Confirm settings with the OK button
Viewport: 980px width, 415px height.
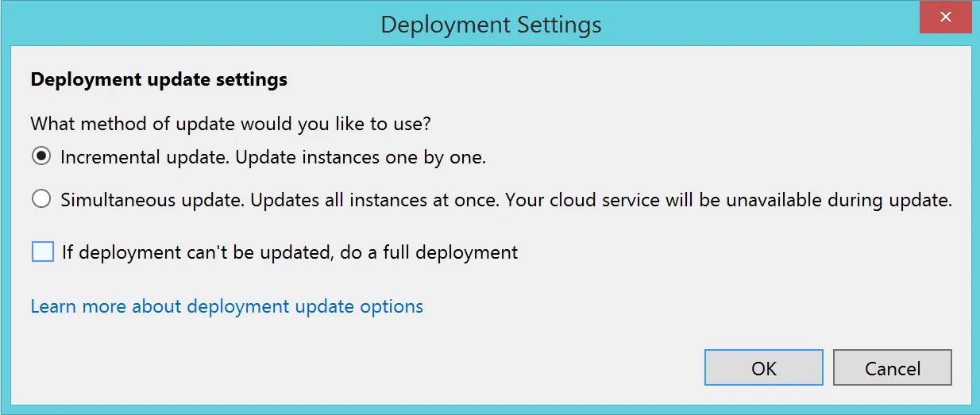(764, 368)
